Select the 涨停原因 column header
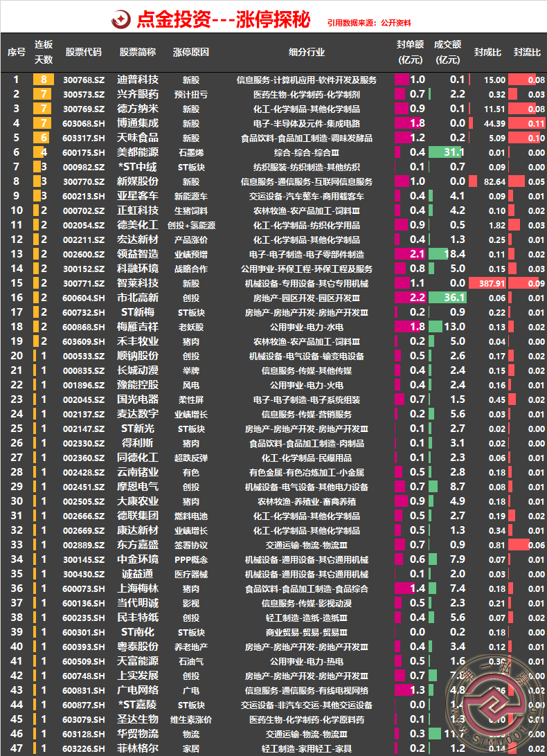Screen dimensions: 547x756 190,52
